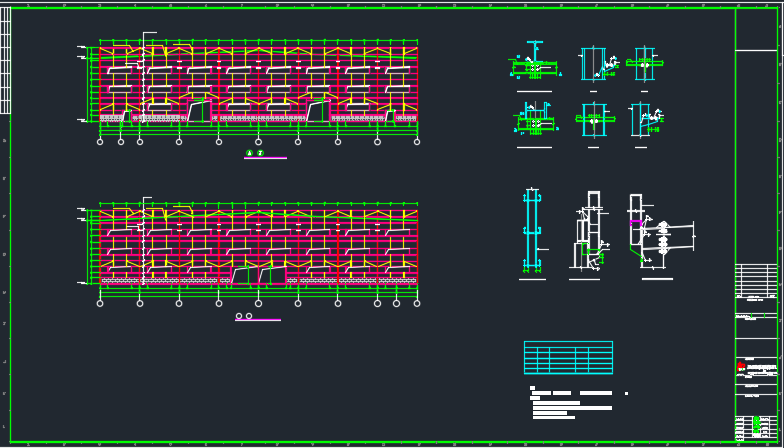
Task: Pick the right large door opening in the upper elevation
Action: pos(319,111)
